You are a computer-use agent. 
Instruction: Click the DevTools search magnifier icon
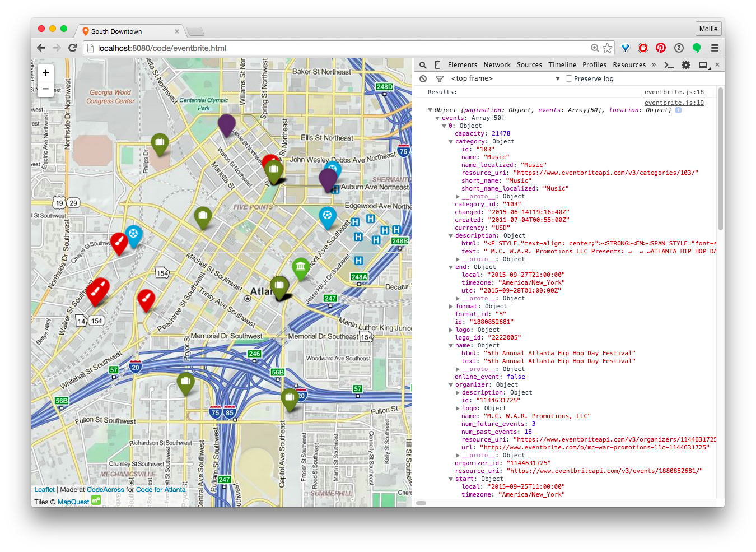(423, 65)
